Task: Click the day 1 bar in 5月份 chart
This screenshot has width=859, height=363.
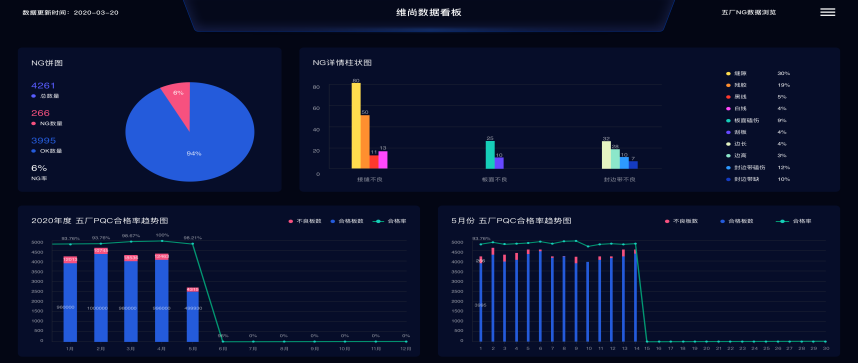Action: click(x=481, y=298)
